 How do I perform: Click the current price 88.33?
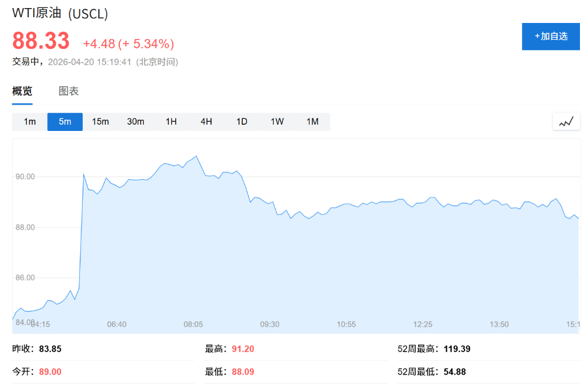point(41,41)
